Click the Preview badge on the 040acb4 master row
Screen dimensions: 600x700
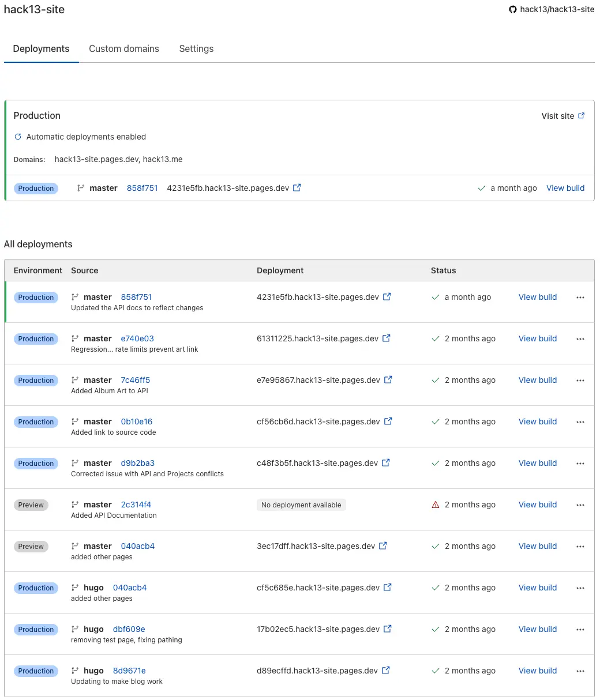31,546
